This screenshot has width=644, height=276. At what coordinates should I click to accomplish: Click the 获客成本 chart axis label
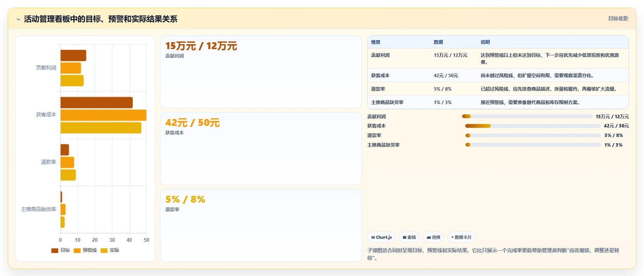tap(46, 115)
